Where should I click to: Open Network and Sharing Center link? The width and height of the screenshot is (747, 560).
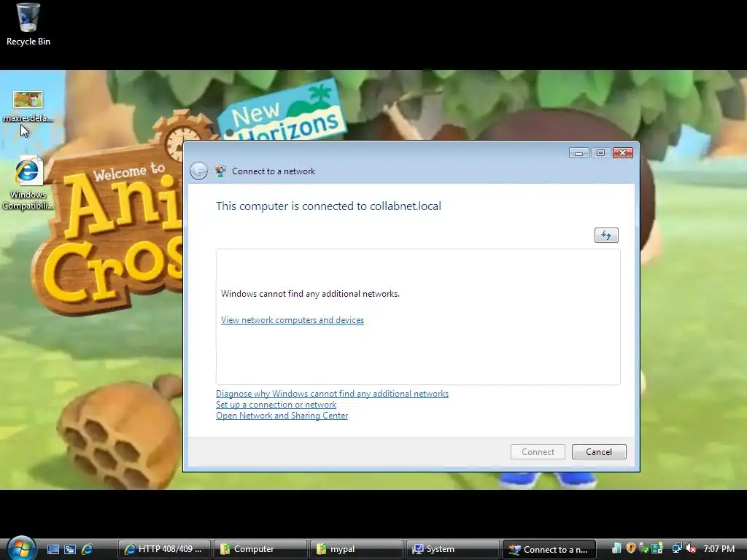[x=282, y=415]
